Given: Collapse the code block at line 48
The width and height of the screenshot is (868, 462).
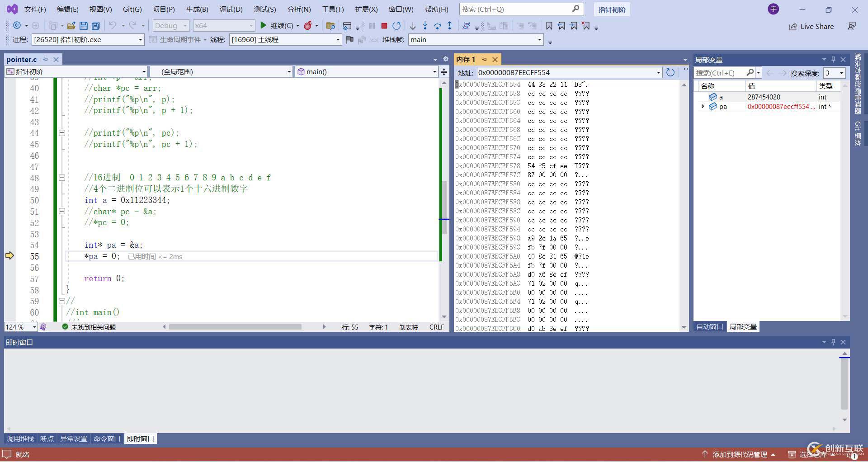Looking at the screenshot, I should pos(62,178).
